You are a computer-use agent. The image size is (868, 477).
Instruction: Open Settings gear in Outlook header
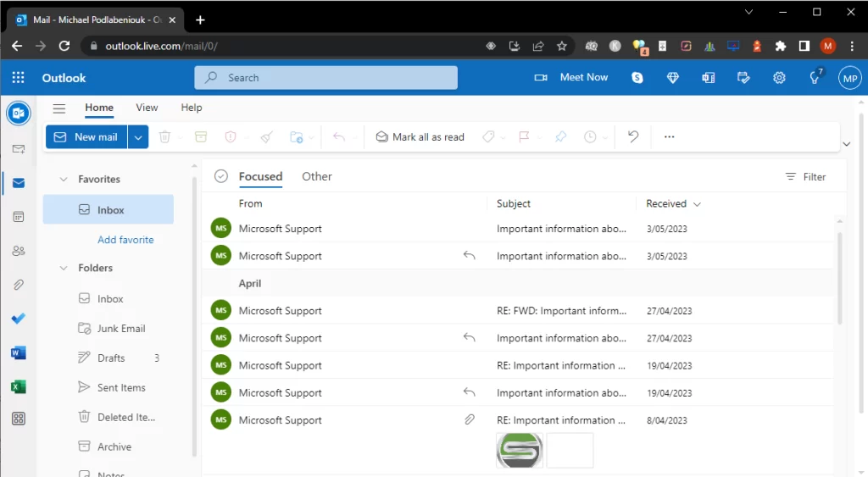click(779, 78)
